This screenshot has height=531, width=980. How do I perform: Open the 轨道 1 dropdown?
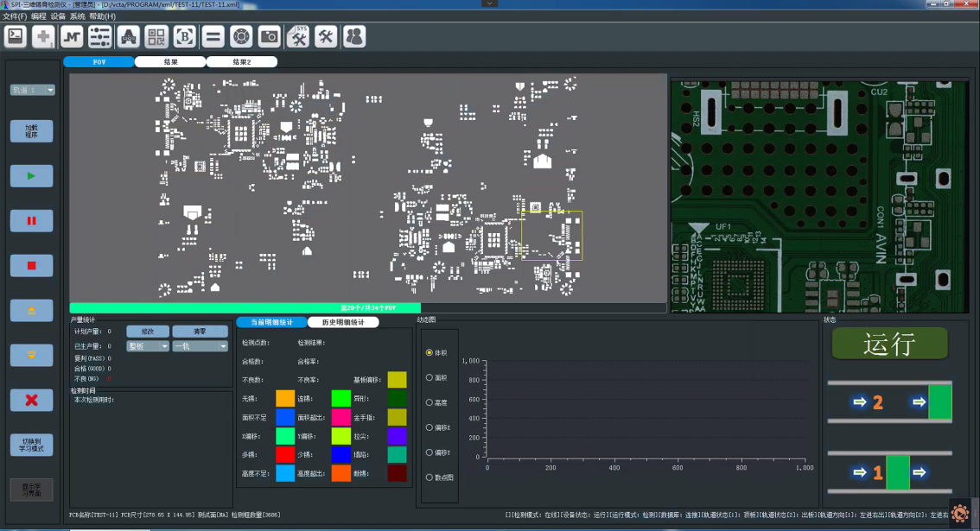pyautogui.click(x=33, y=90)
